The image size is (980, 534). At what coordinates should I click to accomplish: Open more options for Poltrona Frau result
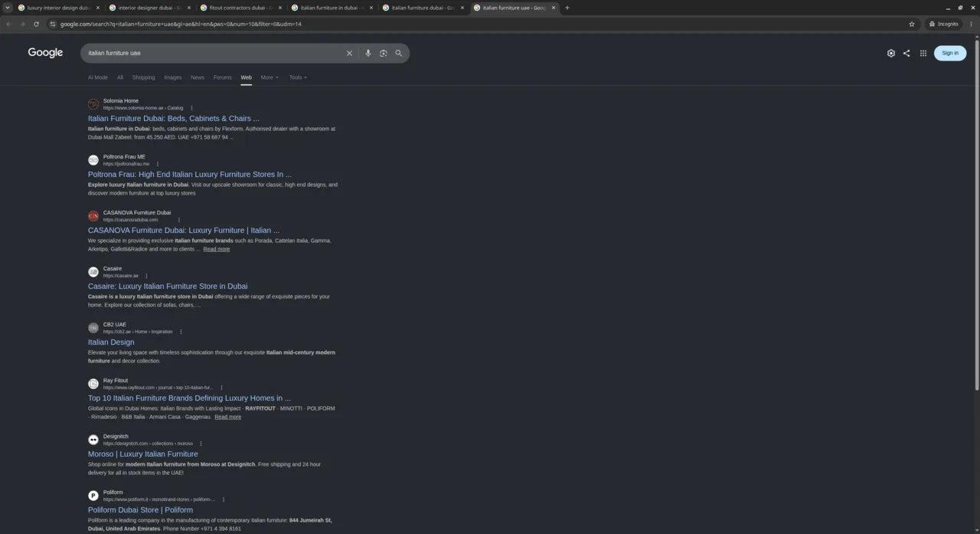[x=158, y=164]
